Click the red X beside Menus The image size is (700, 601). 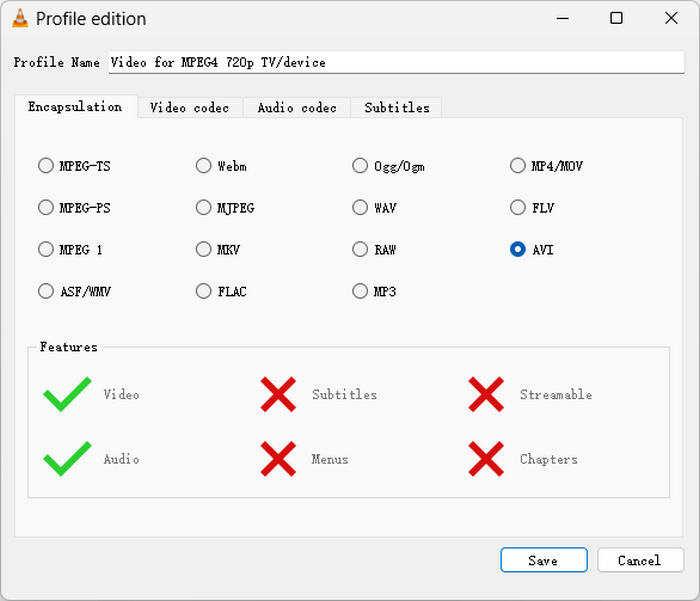(x=278, y=459)
